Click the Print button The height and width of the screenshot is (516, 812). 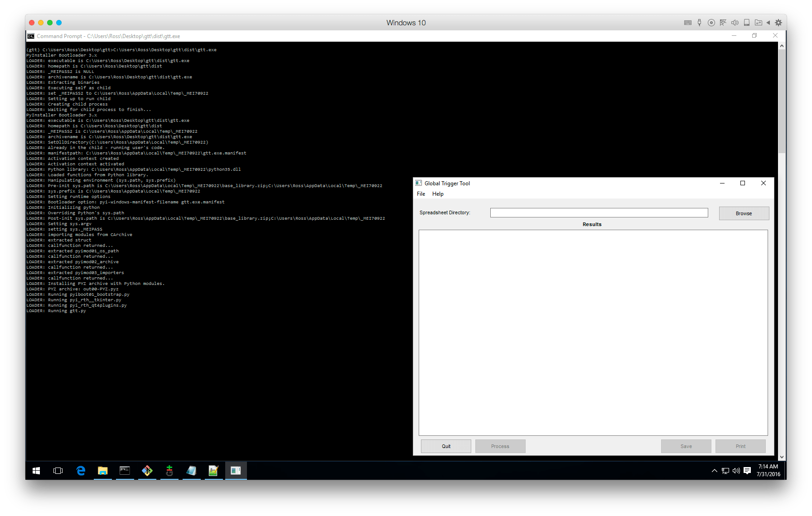(x=740, y=446)
